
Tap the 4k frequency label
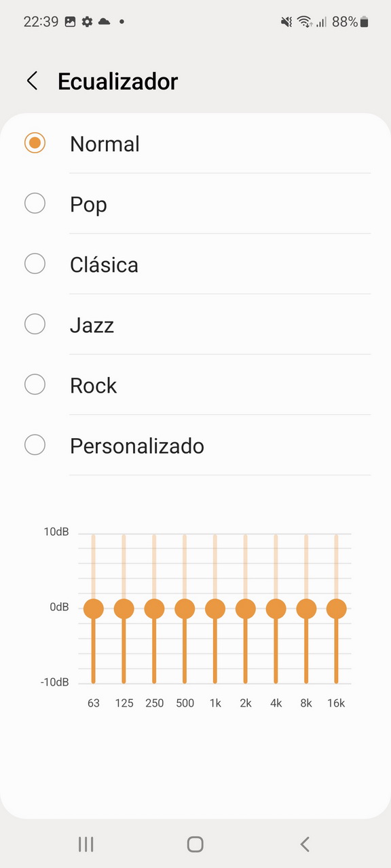click(276, 703)
